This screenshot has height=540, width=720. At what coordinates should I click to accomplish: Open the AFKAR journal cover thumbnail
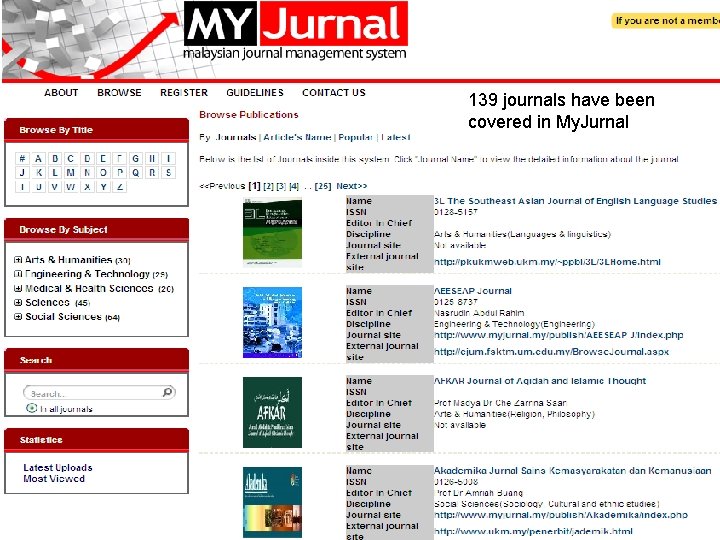tap(272, 412)
